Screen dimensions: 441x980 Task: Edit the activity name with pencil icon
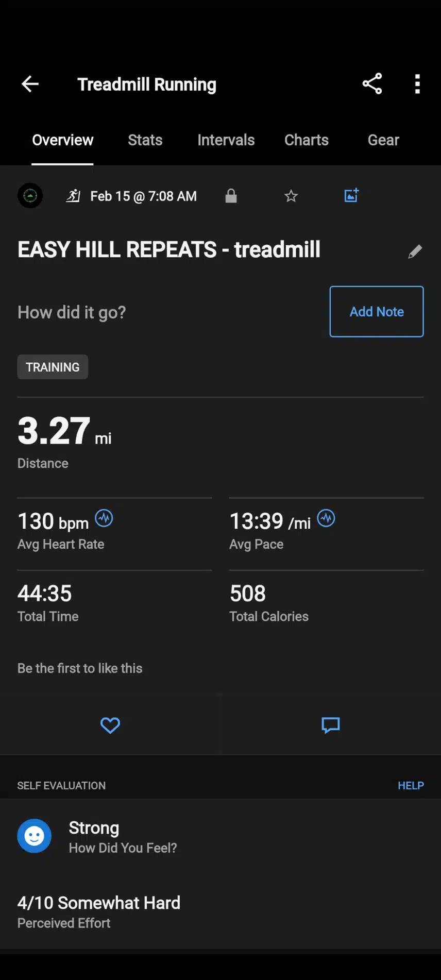[x=415, y=251]
